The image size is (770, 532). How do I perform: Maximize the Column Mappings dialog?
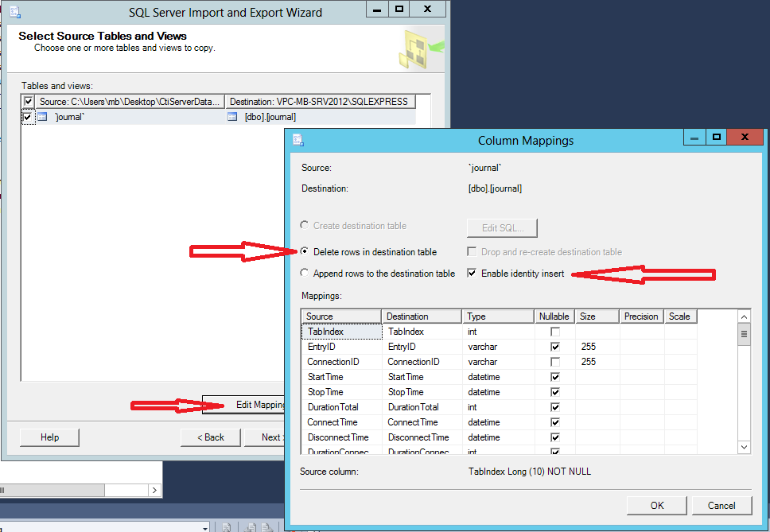tap(717, 138)
